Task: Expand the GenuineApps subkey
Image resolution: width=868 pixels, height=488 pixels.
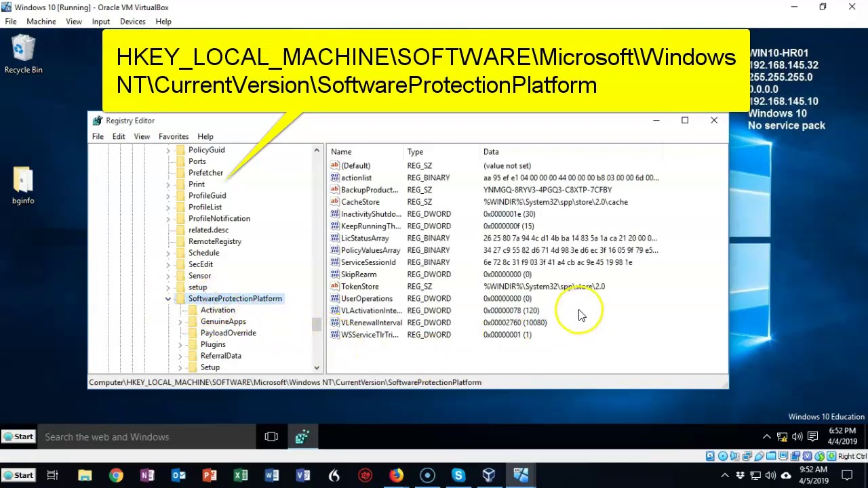Action: [180, 322]
